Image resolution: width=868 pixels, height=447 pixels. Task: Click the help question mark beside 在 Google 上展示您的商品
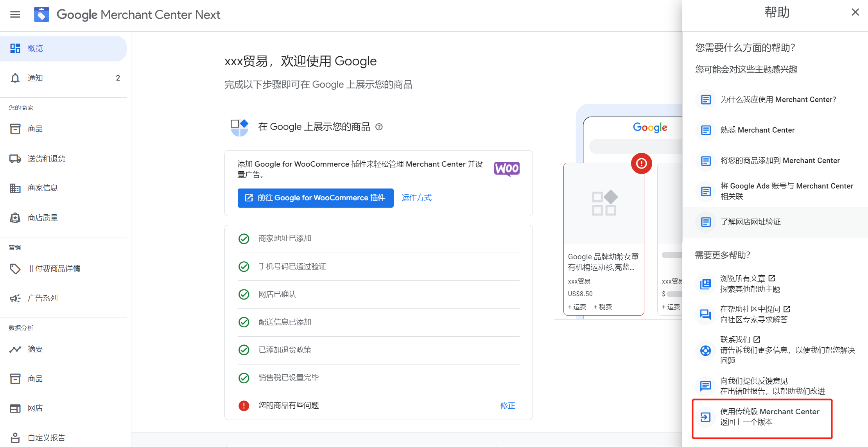click(x=379, y=127)
